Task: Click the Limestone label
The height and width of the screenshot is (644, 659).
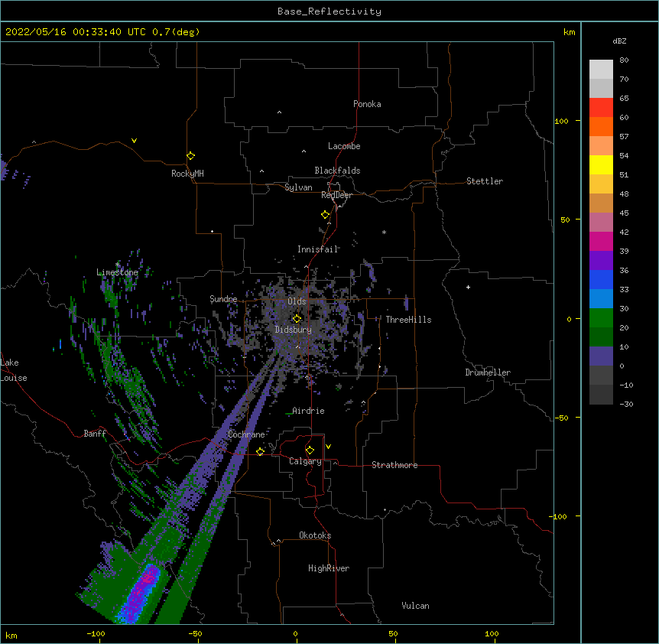Action: tap(117, 272)
